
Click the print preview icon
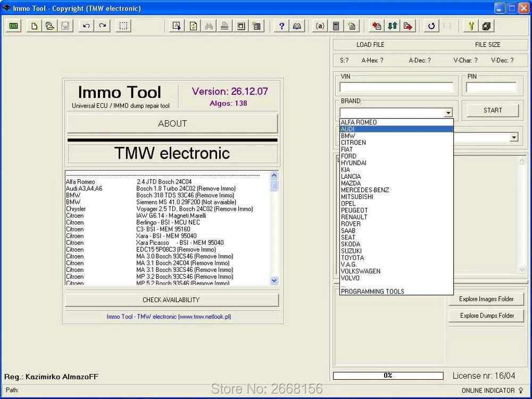pos(240,26)
